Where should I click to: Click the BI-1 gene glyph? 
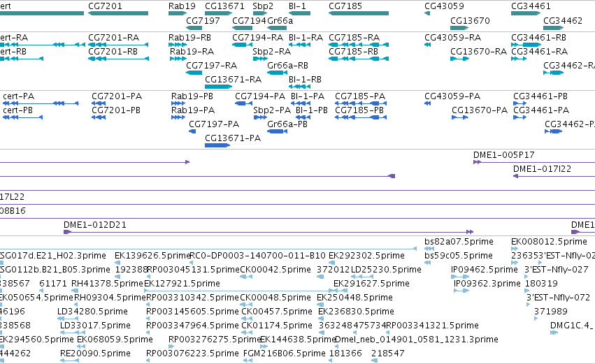click(x=299, y=13)
